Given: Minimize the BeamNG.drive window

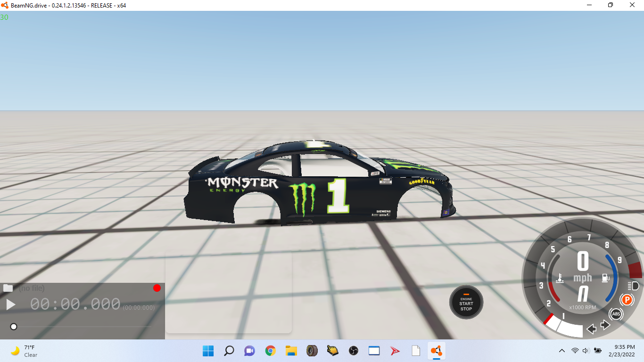Looking at the screenshot, I should 589,5.
